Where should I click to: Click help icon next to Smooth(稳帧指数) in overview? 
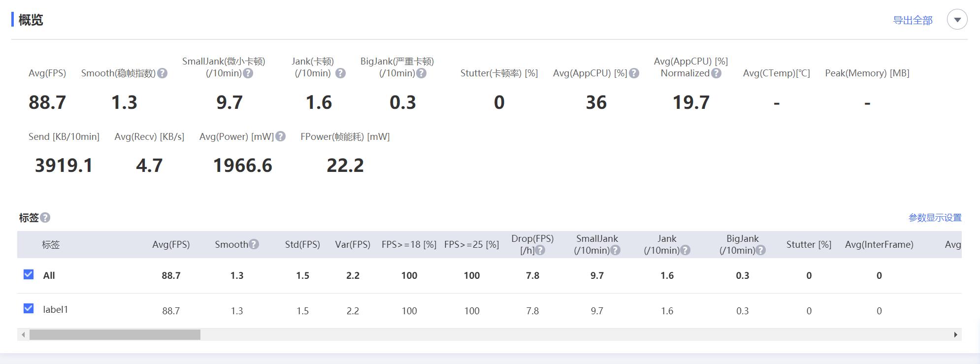pos(162,73)
